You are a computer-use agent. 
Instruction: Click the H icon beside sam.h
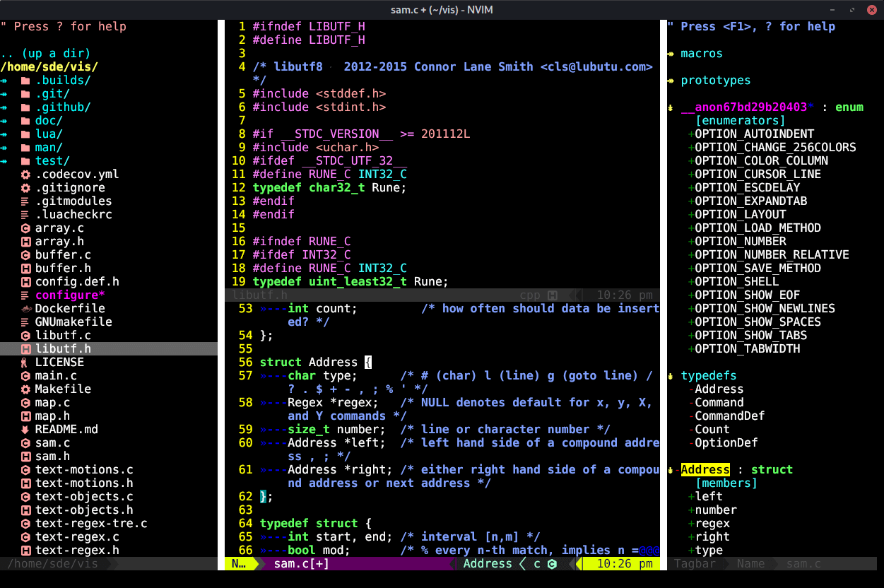click(25, 457)
